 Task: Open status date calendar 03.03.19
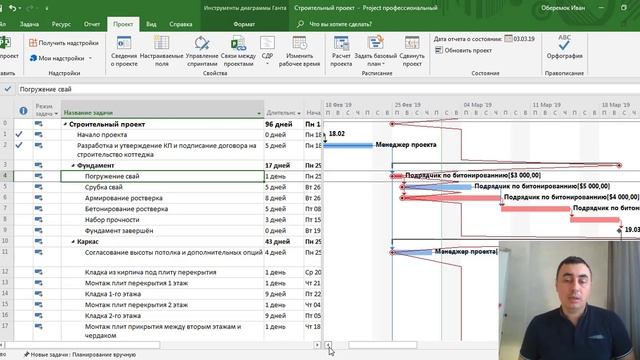click(x=520, y=39)
